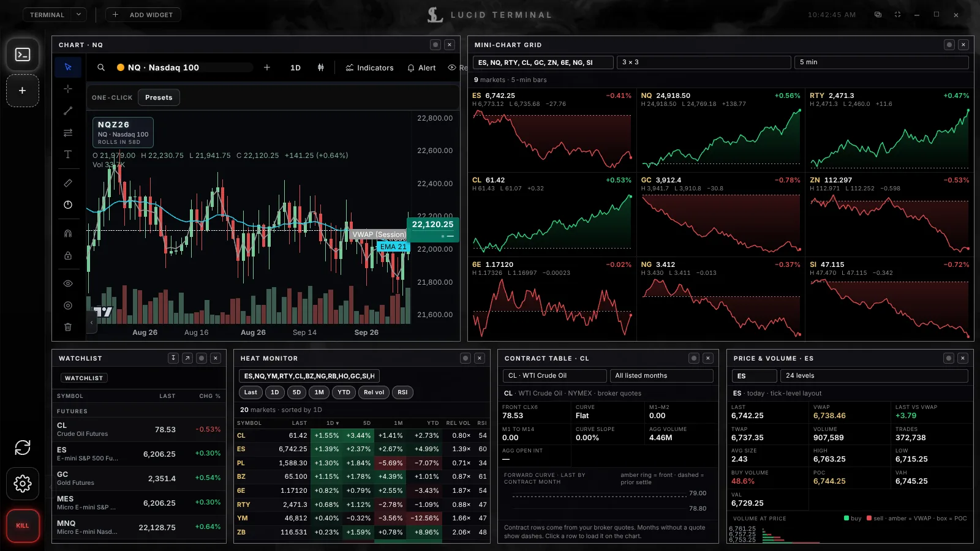Select the YTD tab in Heat Monitor
This screenshot has height=551, width=980.
click(344, 392)
